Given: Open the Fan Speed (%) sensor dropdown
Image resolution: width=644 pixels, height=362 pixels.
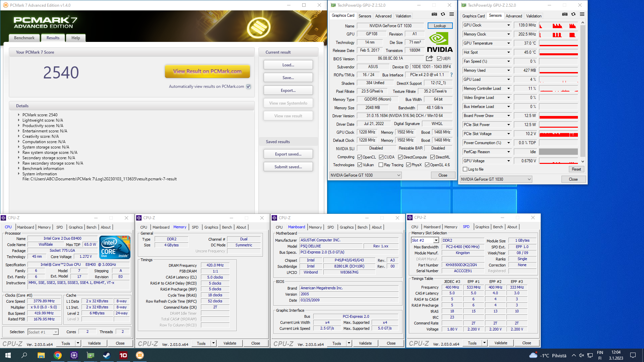Looking at the screenshot, I should pos(508,61).
